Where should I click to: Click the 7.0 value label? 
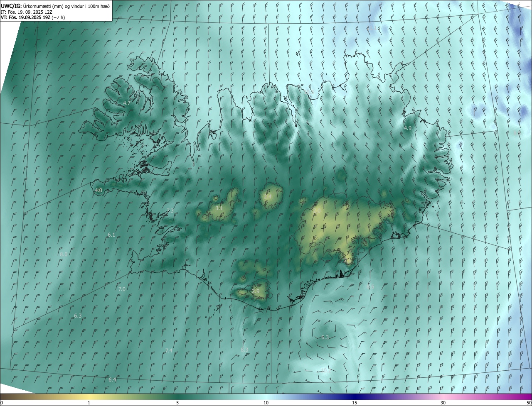[122, 289]
